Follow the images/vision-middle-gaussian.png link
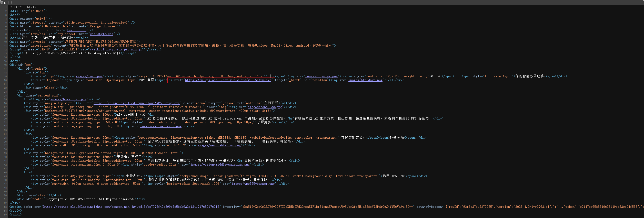 pos(220,165)
